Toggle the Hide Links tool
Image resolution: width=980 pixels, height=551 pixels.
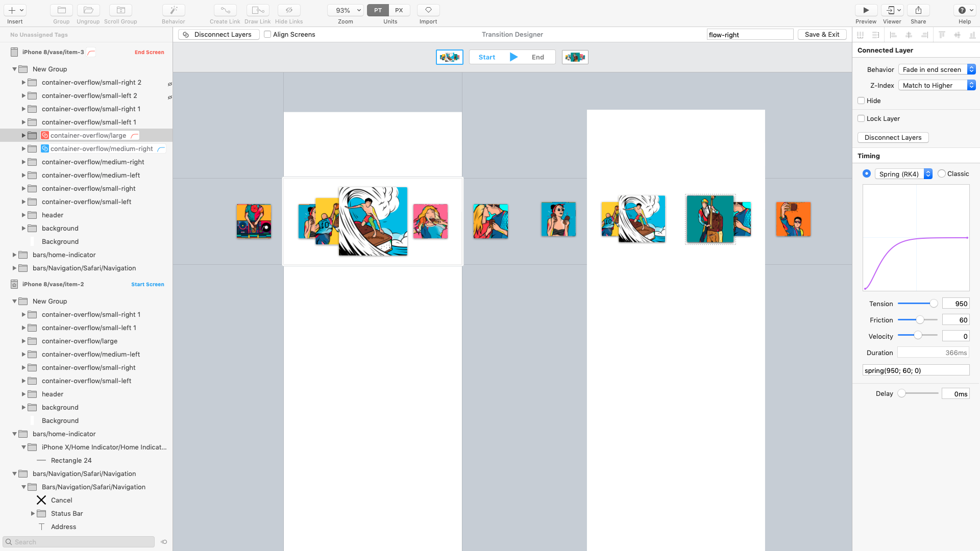[289, 10]
